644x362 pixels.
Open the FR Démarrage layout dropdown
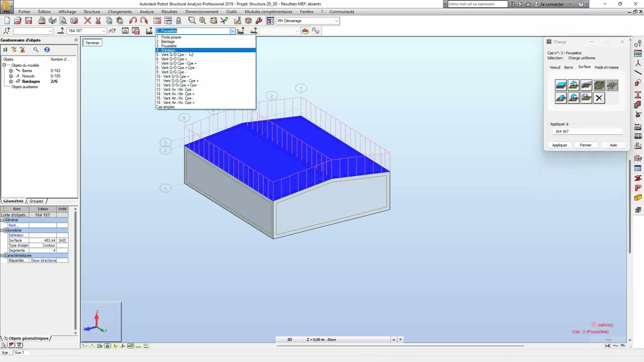tap(336, 21)
